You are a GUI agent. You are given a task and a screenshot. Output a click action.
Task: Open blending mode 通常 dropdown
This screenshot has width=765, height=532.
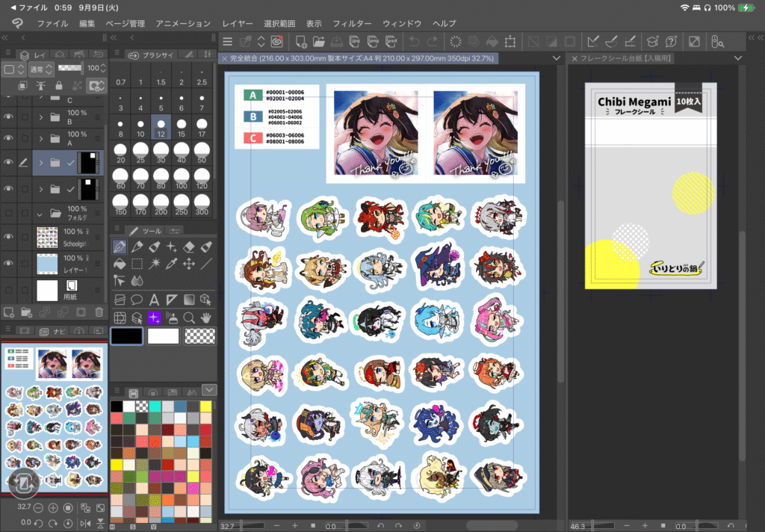coord(40,69)
